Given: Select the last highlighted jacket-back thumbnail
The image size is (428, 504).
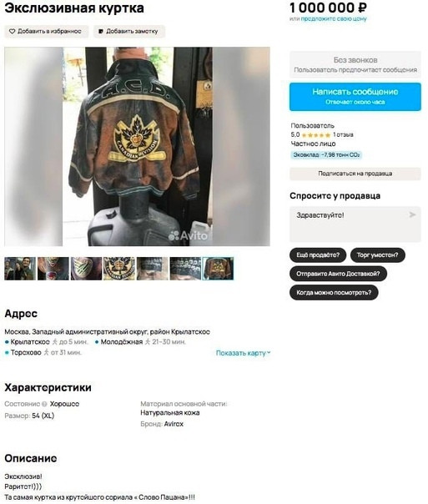Looking at the screenshot, I should click(218, 269).
